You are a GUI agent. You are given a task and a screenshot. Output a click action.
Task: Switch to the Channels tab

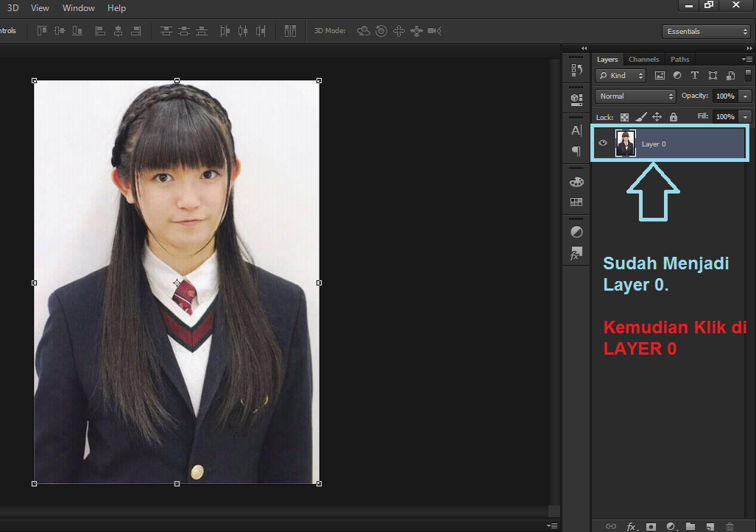643,60
